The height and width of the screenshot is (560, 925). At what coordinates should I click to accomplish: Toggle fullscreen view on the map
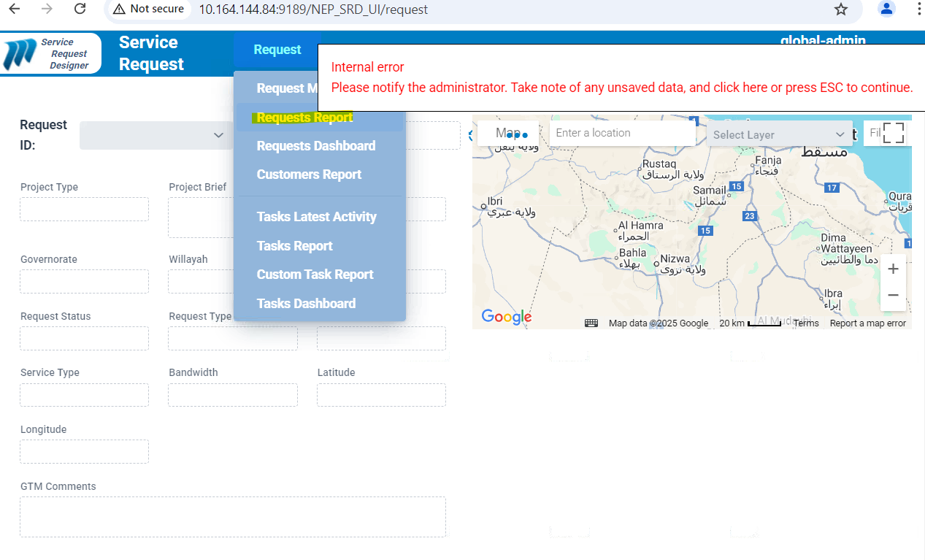[x=894, y=134]
